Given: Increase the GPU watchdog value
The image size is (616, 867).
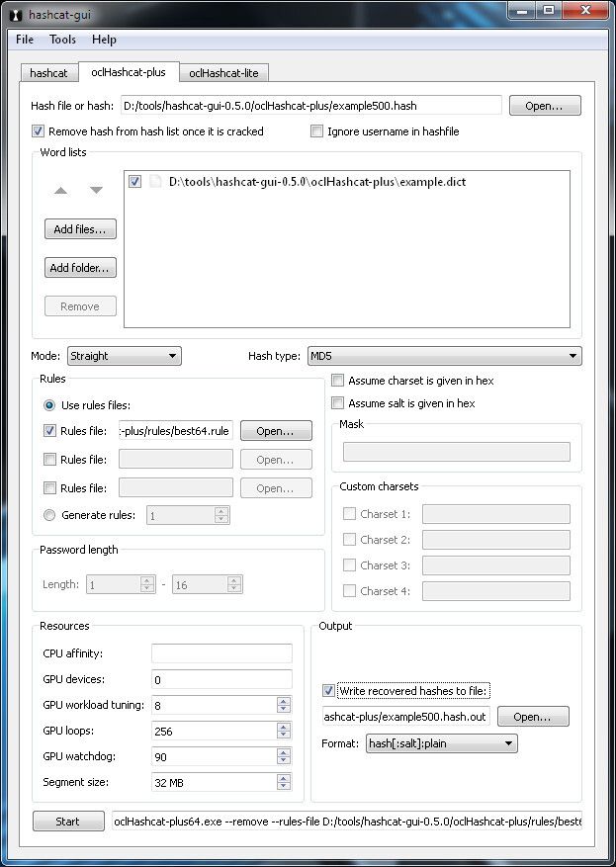Looking at the screenshot, I should [x=284, y=752].
